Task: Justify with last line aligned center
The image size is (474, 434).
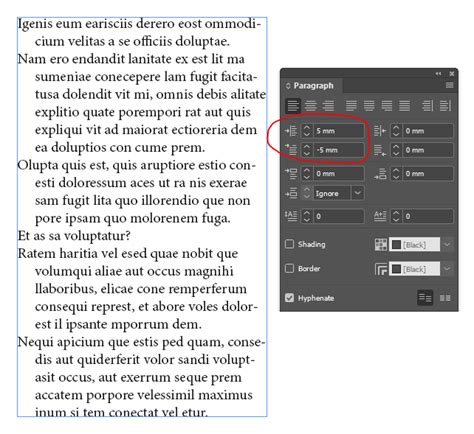Action: 369,106
